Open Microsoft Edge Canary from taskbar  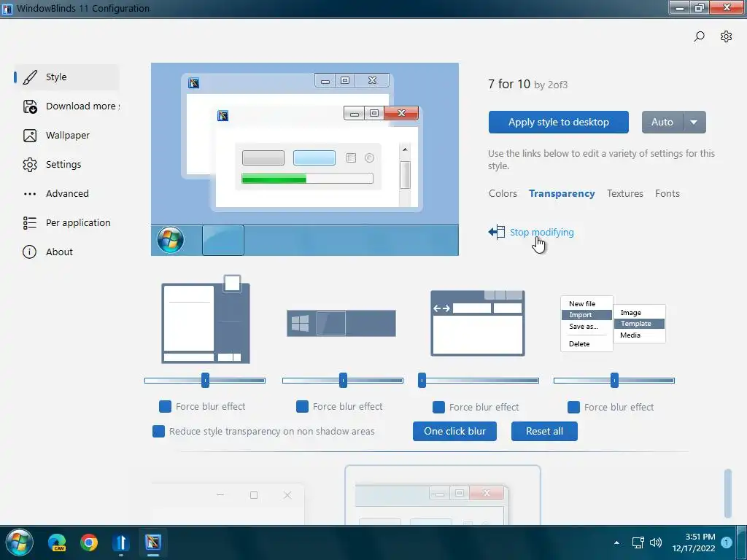57,542
